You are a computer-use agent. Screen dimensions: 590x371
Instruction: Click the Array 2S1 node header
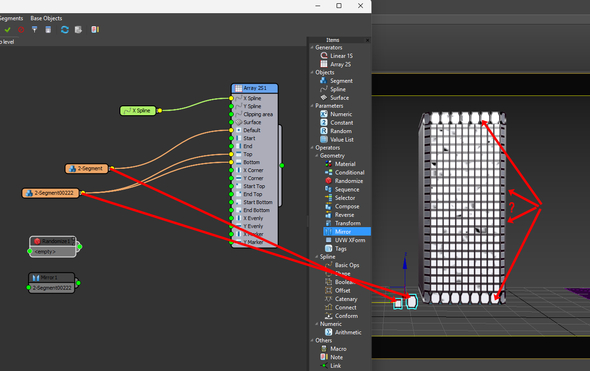pos(255,88)
